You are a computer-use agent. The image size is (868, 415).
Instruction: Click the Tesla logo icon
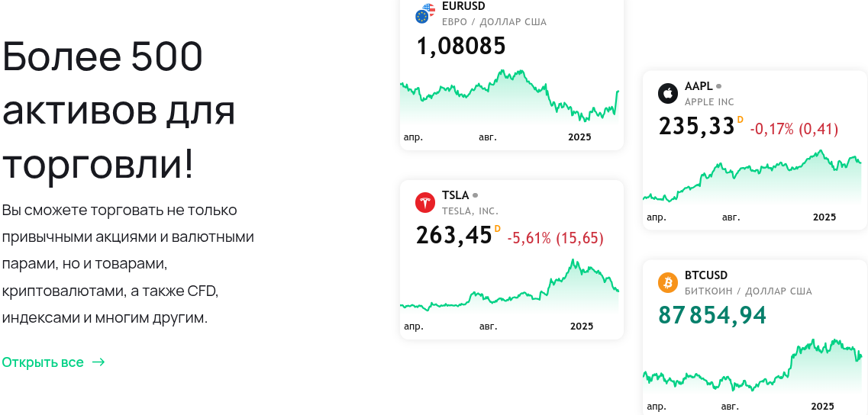click(x=425, y=203)
